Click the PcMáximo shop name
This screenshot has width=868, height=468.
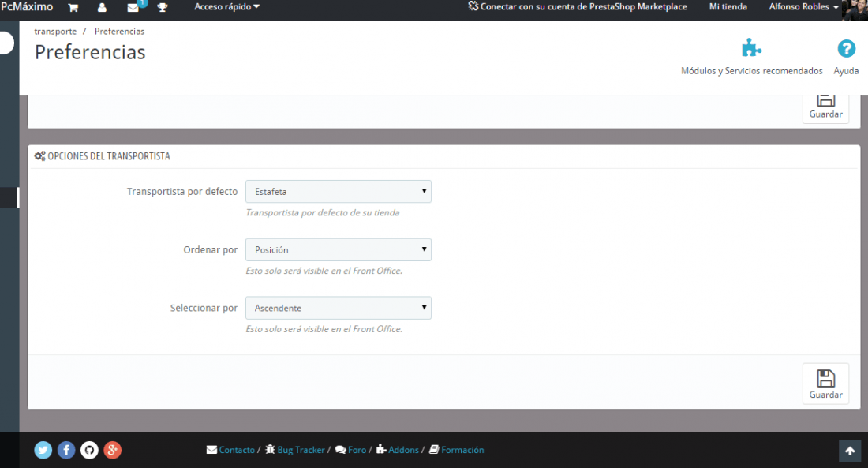point(27,6)
